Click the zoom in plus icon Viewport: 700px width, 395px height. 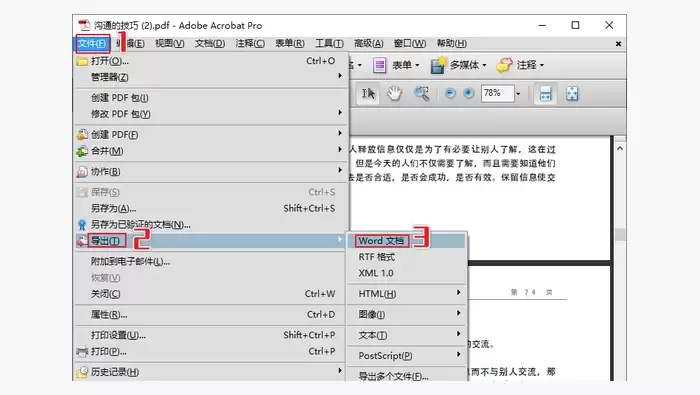click(468, 93)
